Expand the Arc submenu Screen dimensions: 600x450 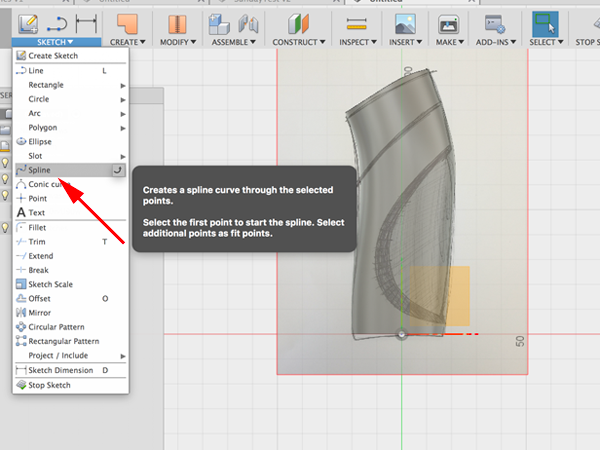tap(70, 113)
